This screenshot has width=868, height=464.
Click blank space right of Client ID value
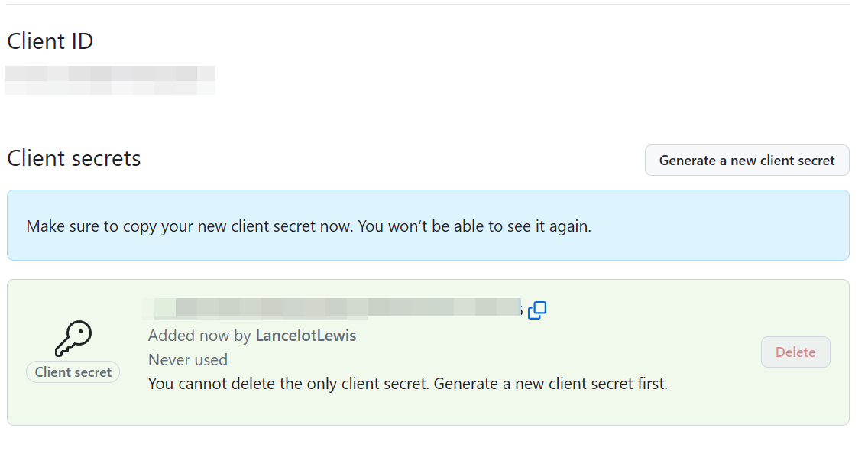(458, 80)
